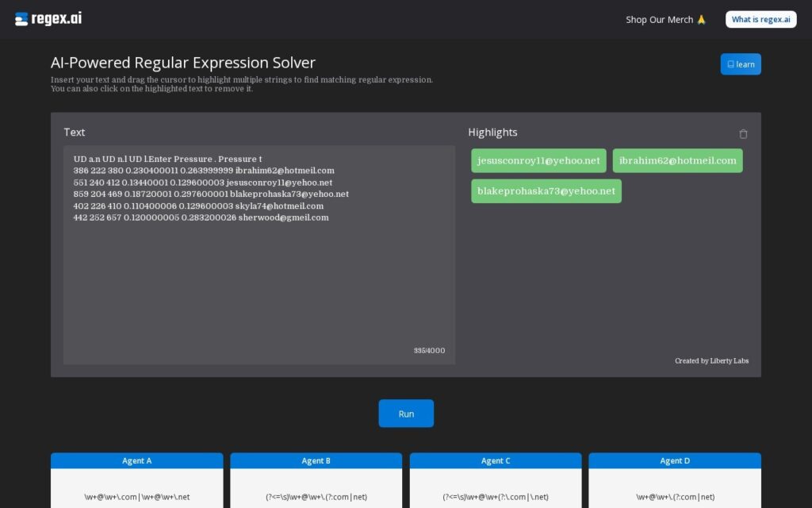
Task: Click the What is regex.ai button
Action: (760, 20)
